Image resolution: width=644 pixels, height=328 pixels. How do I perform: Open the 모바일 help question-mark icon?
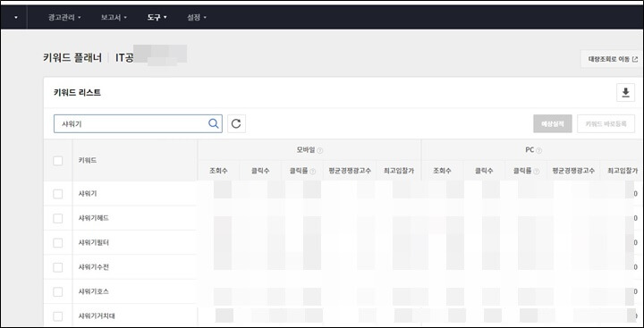tap(320, 151)
